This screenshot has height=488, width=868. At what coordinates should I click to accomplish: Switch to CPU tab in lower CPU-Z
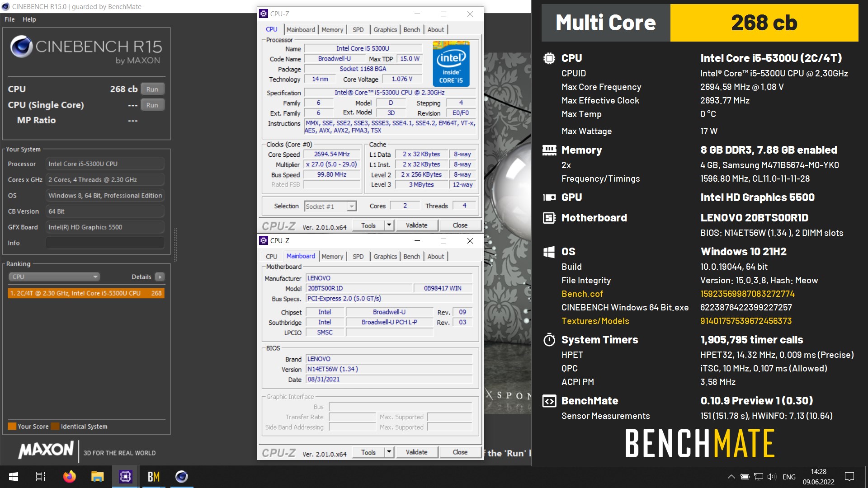pyautogui.click(x=271, y=256)
